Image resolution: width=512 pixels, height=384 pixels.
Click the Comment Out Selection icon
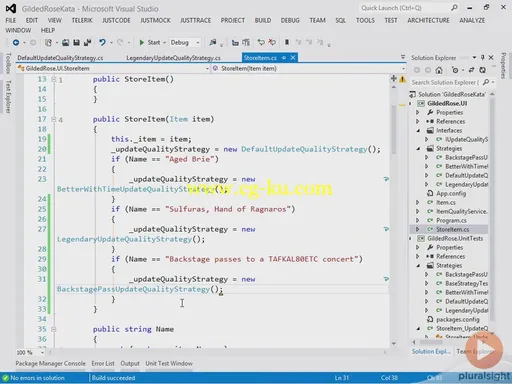261,42
